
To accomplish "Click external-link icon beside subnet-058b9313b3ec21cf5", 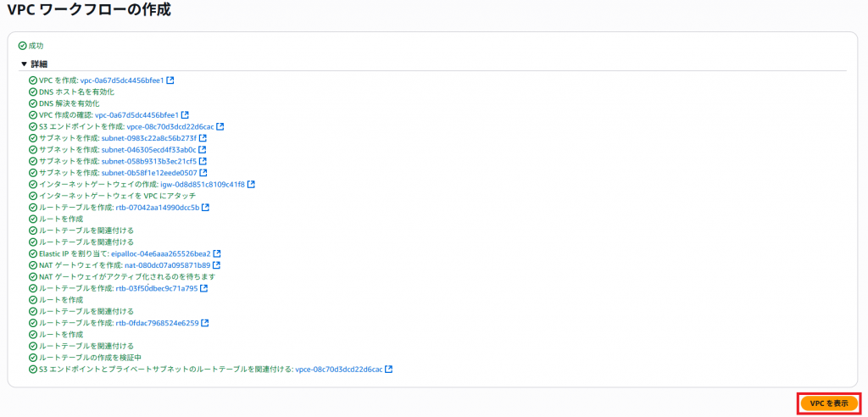I will 203,161.
